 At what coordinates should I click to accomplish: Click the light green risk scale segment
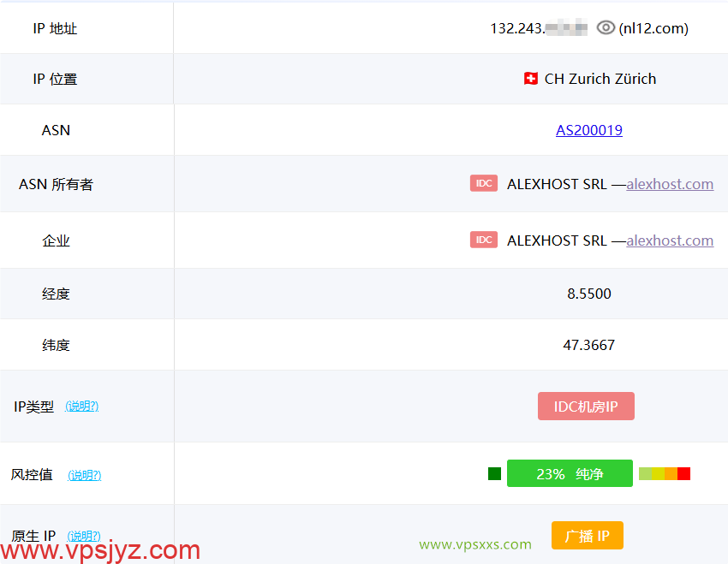coord(646,473)
